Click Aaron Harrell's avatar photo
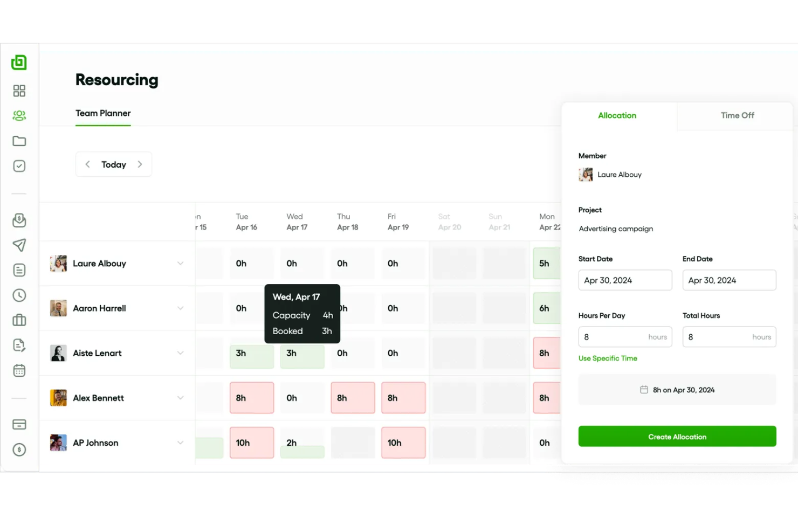798x532 pixels. (58, 308)
